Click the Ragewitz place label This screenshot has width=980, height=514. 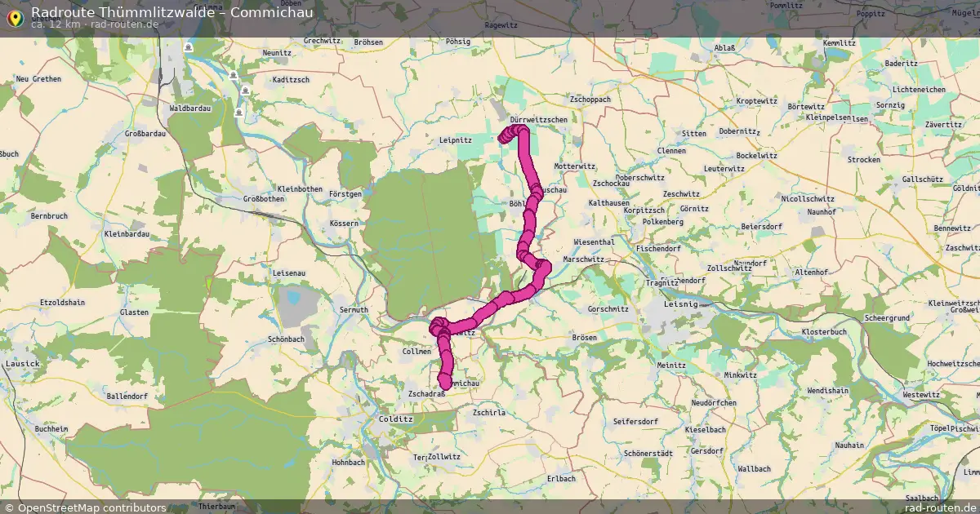[501, 25]
